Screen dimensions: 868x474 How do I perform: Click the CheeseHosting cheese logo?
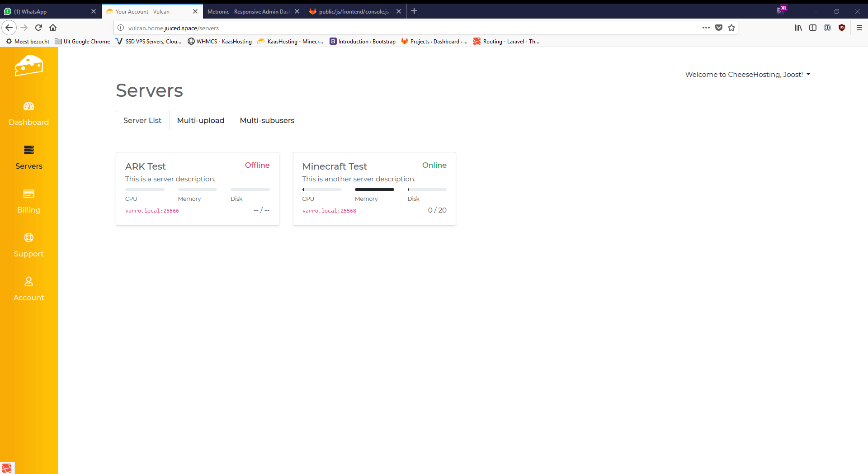tap(28, 66)
